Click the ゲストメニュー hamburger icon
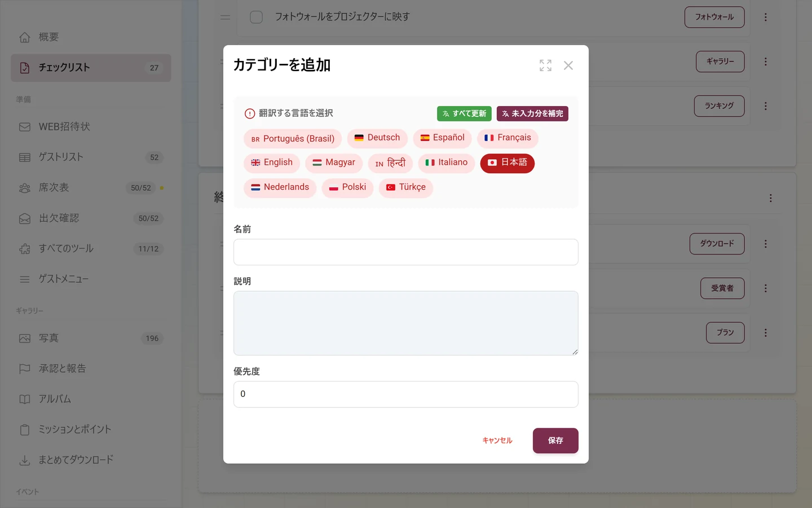 coord(25,279)
